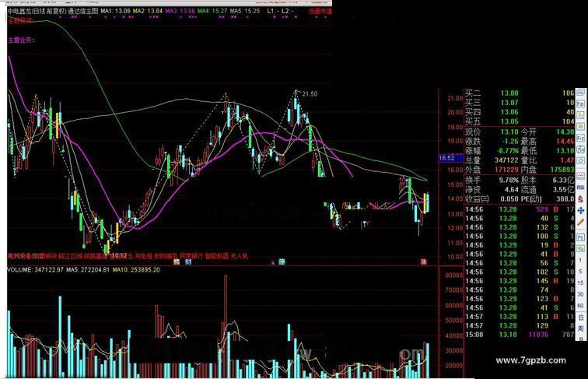Switch to the 30-minute period

(x=580, y=294)
